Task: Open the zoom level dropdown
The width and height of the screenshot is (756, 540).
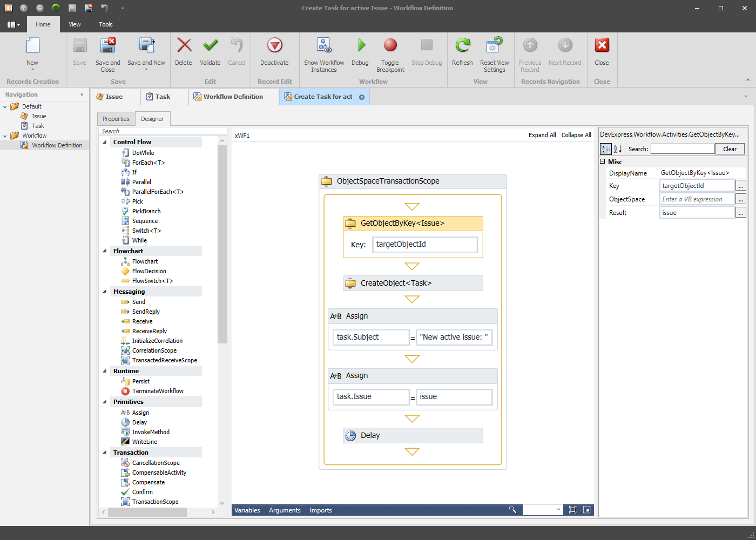Action: 558,510
